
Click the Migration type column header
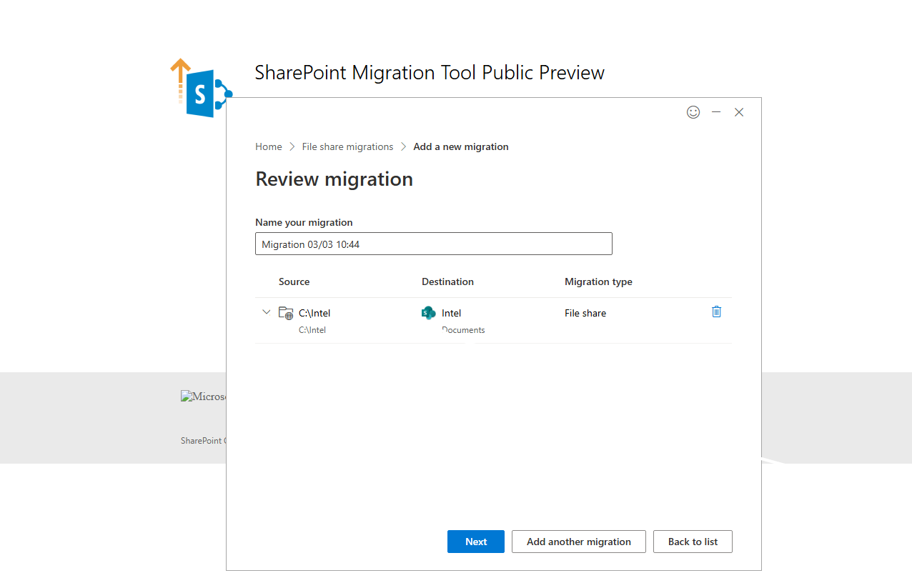tap(598, 281)
